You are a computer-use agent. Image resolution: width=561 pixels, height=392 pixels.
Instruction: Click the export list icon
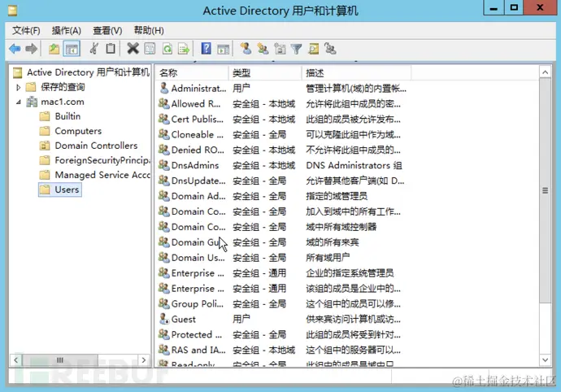[x=184, y=49]
